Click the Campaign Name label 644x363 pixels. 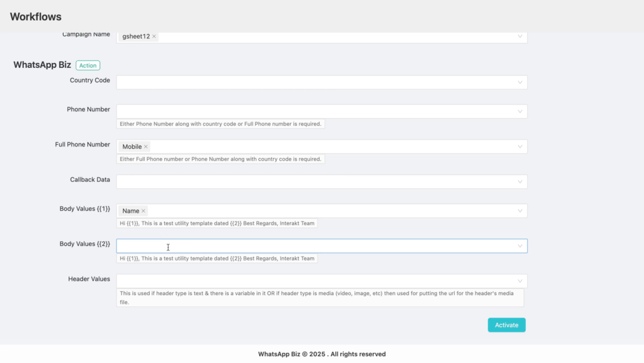click(86, 35)
